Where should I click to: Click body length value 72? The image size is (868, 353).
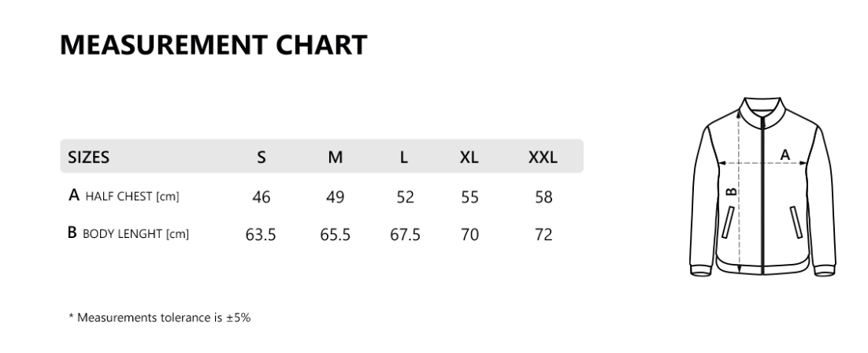click(x=543, y=234)
